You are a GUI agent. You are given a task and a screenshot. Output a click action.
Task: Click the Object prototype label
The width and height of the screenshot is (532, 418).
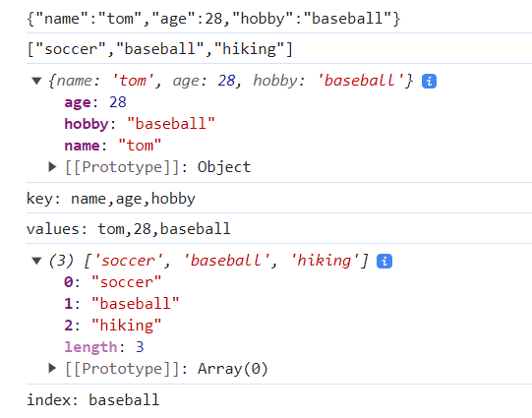pos(224,167)
